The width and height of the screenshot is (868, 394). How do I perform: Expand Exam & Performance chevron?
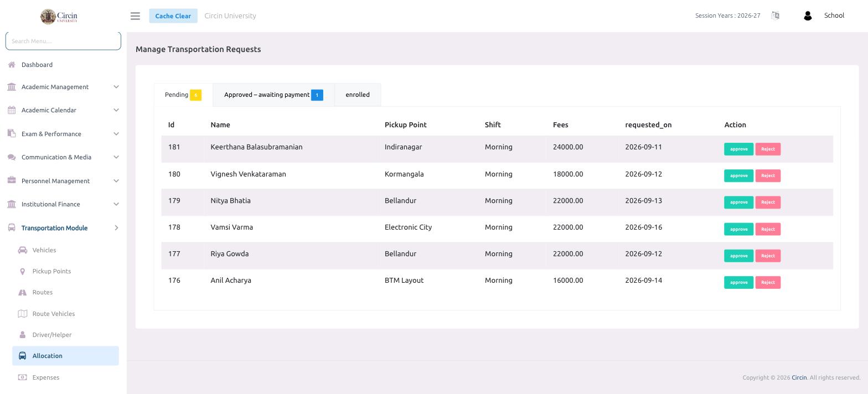pyautogui.click(x=116, y=133)
